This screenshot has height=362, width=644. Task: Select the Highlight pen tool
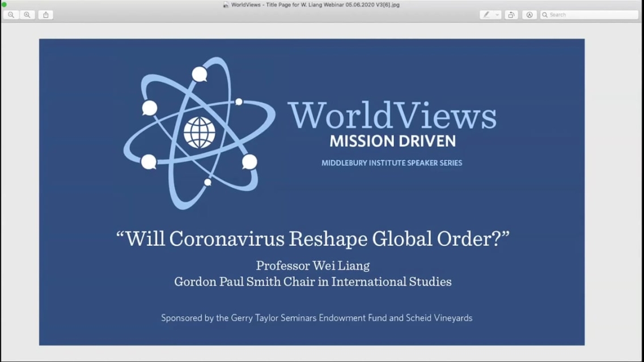point(486,15)
